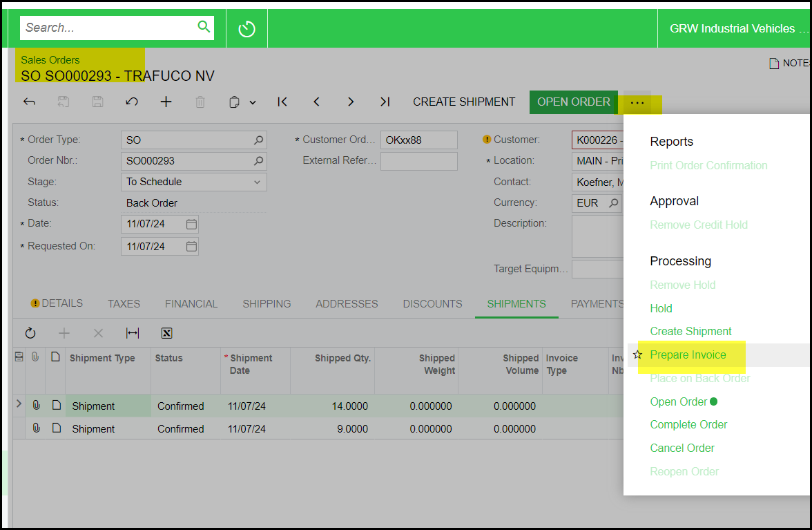Refresh the shipments grid
This screenshot has height=530, width=812.
point(30,333)
